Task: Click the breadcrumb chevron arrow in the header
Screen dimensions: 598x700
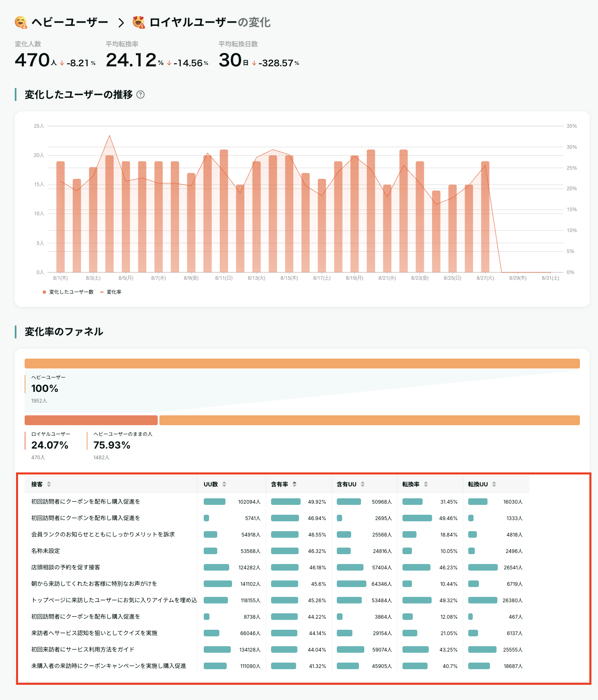Action: [121, 23]
